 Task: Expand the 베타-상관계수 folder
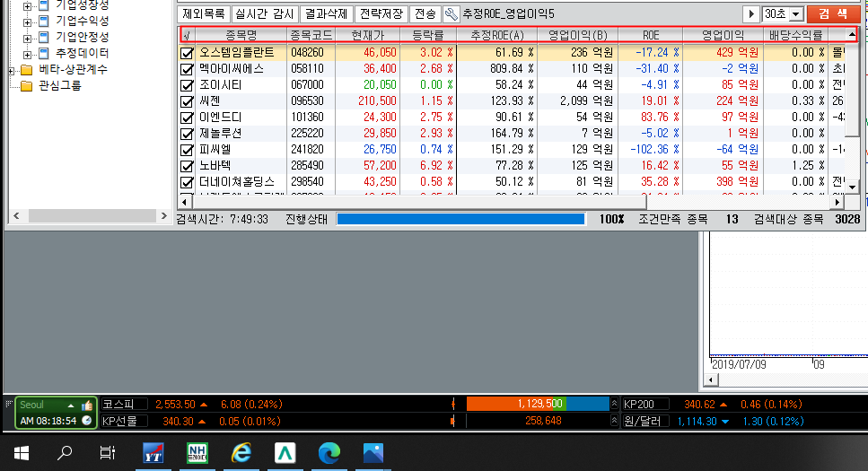click(11, 70)
